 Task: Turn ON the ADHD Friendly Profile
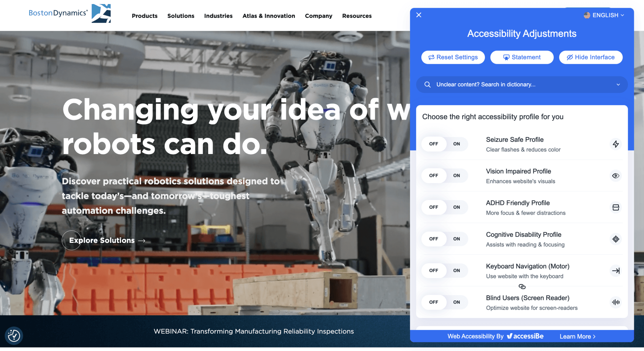pyautogui.click(x=457, y=207)
